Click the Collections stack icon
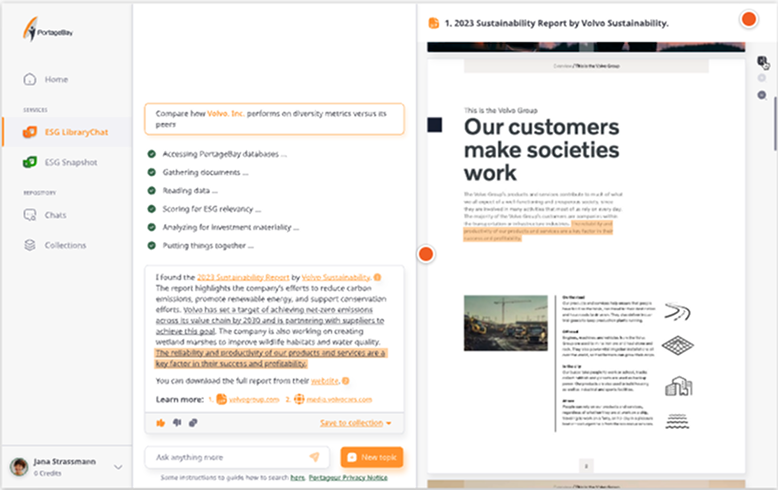The height and width of the screenshot is (490, 778). click(30, 245)
